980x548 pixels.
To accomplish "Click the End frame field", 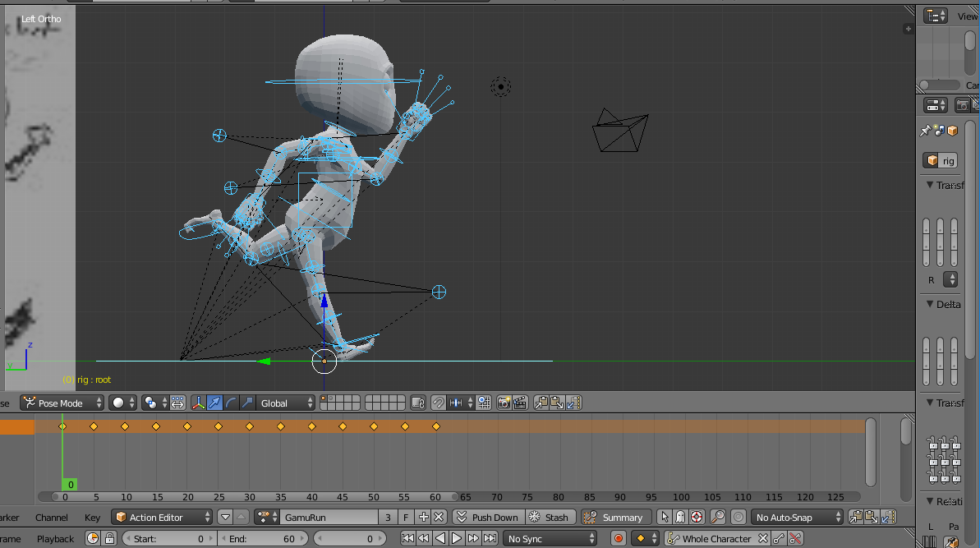I will point(264,539).
